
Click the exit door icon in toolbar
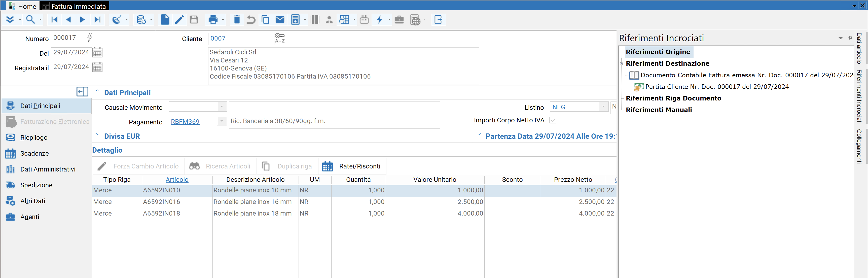coord(438,20)
